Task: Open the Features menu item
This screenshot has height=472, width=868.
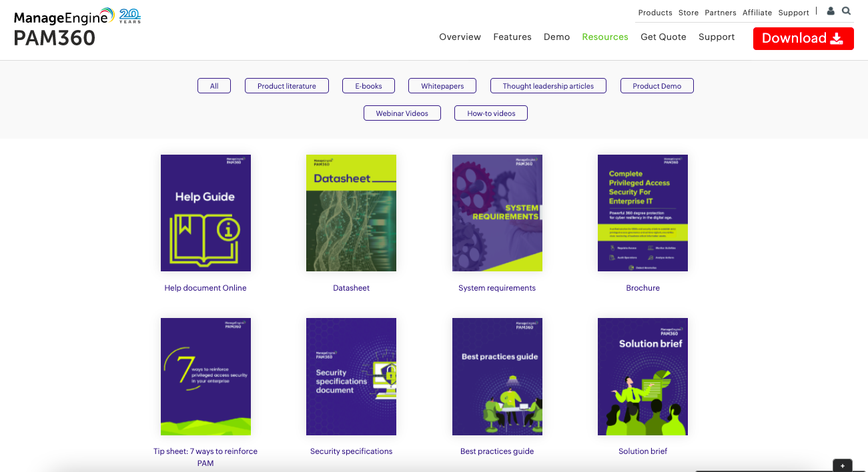Action: pos(512,37)
